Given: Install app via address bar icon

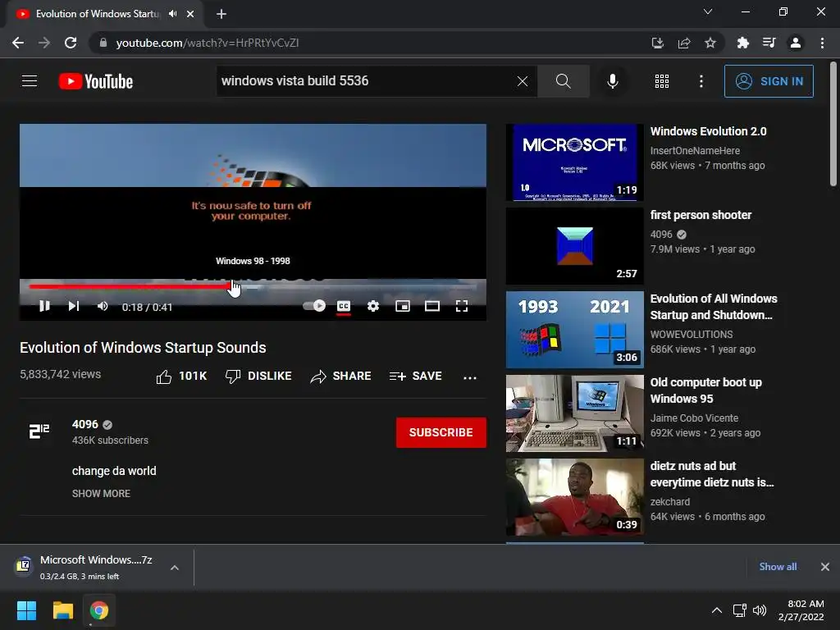Looking at the screenshot, I should (x=657, y=43).
